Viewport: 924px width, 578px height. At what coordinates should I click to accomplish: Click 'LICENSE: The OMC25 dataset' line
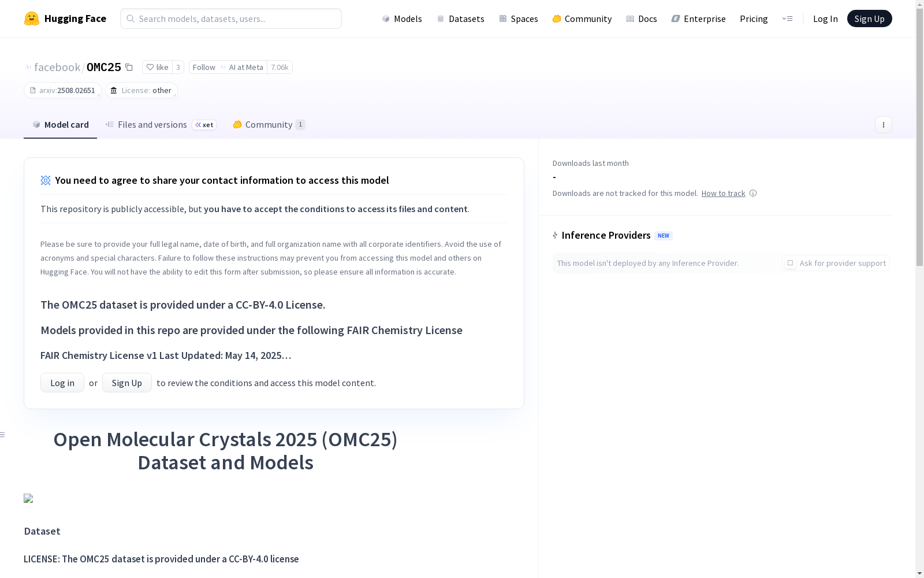click(161, 559)
